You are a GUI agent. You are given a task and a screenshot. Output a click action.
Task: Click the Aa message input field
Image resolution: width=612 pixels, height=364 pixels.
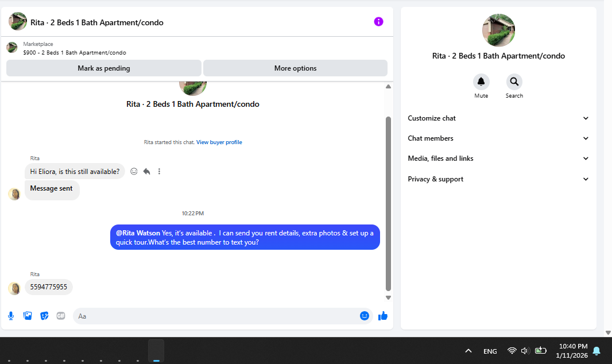[x=215, y=316]
